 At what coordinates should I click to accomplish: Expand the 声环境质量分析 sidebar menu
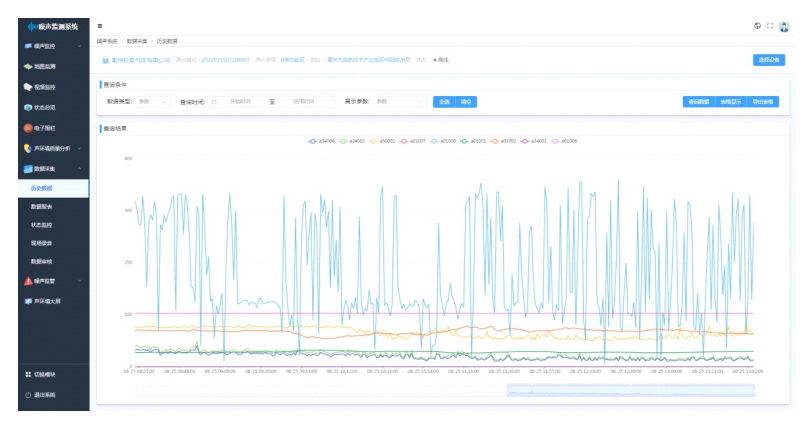[x=50, y=148]
